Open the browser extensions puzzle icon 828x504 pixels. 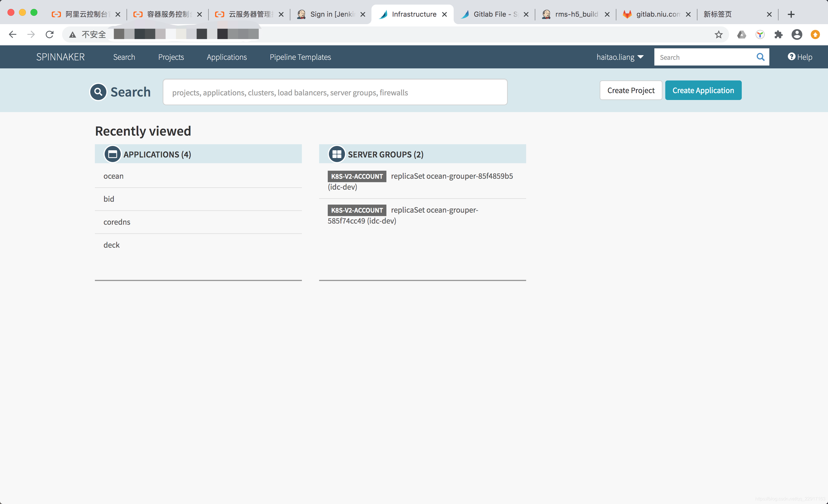tap(778, 34)
